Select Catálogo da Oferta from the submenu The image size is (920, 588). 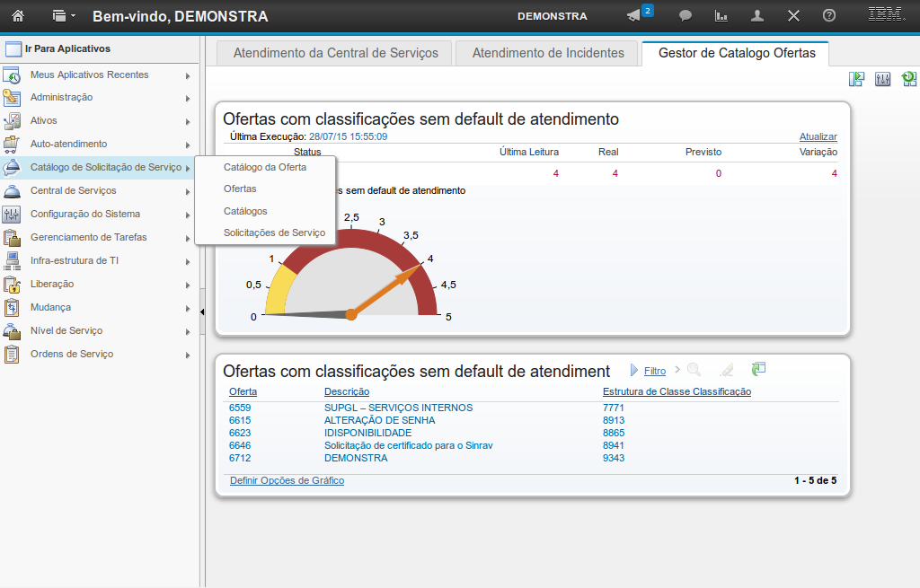tap(265, 167)
